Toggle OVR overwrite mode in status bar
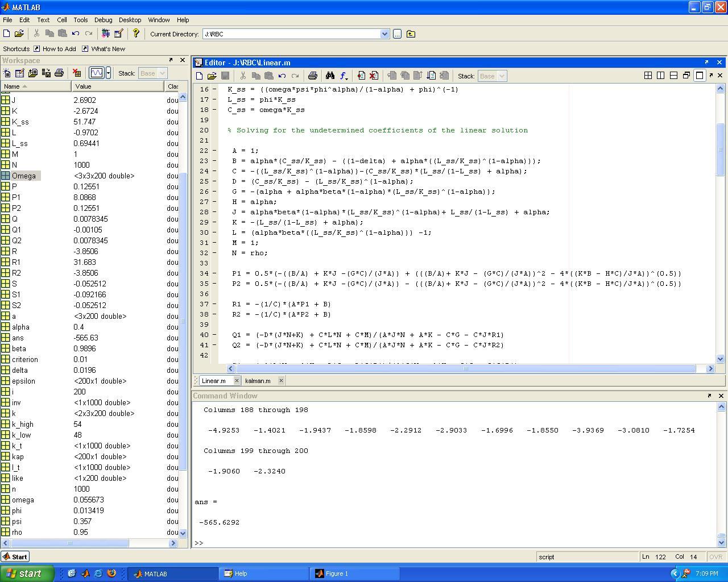728x582 pixels. [715, 557]
